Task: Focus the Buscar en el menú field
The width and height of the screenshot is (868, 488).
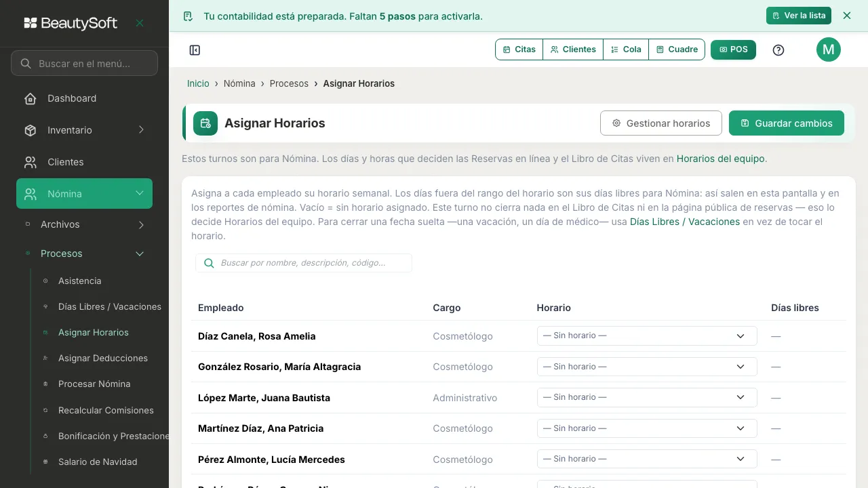Action: [x=84, y=64]
